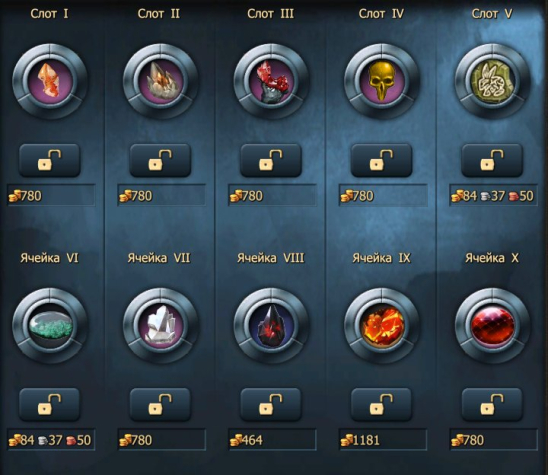
Task: Toggle the lock button under Слот III
Action: [x=271, y=160]
